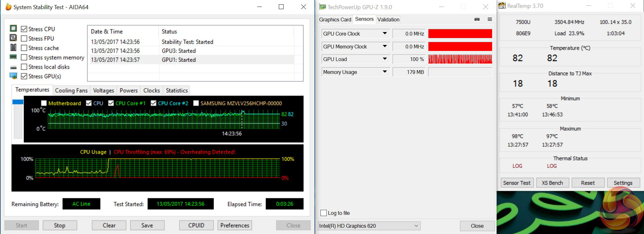Viewport: 644px width, 234px height.
Task: Select the GPU1: Started log row
Action: pos(192,60)
